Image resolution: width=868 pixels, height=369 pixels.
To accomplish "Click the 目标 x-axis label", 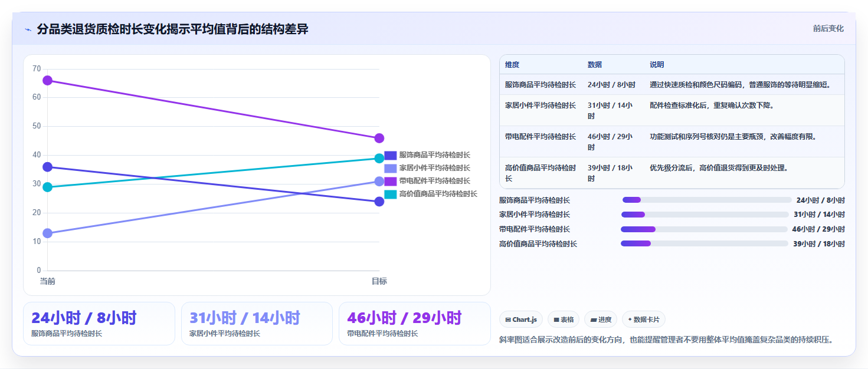I will tap(379, 282).
